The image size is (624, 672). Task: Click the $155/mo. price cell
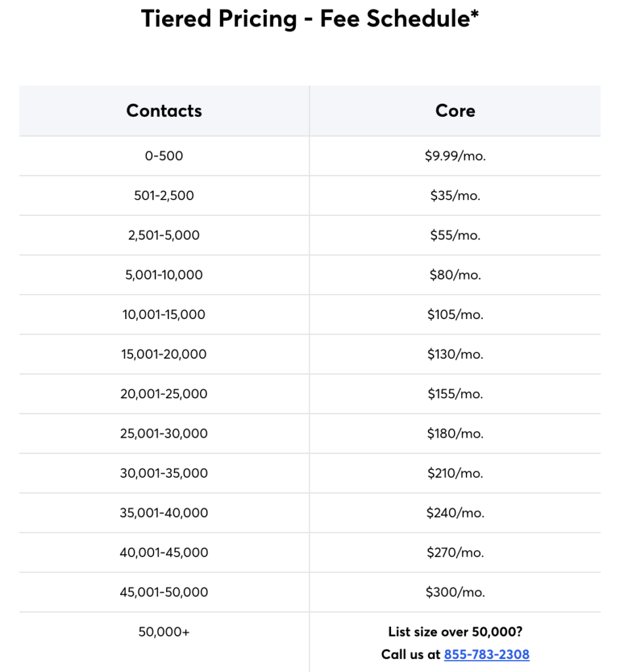click(455, 394)
